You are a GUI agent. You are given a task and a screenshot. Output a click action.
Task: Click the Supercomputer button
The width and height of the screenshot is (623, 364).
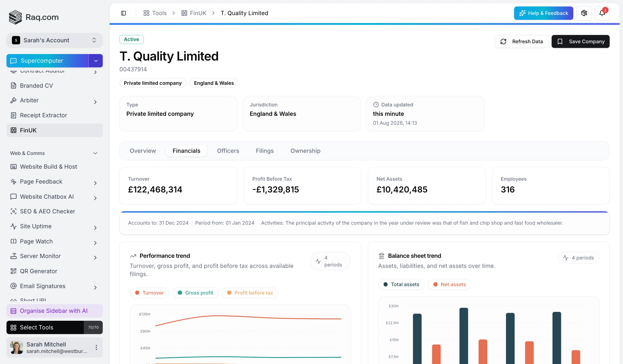pyautogui.click(x=47, y=61)
